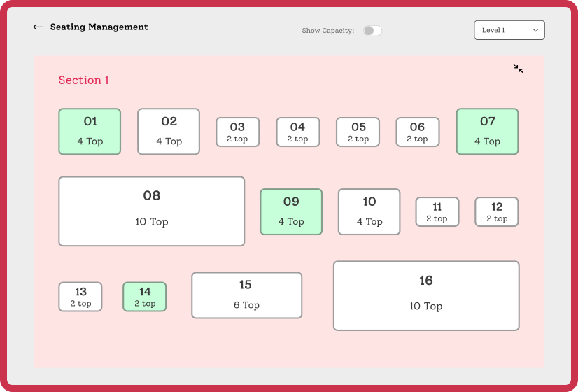Click the Seating Management title
The image size is (578, 392).
tap(99, 27)
